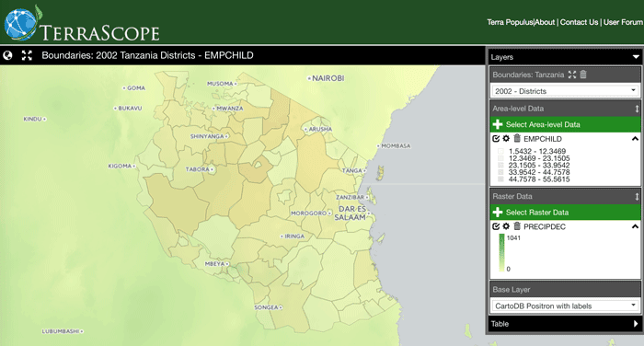
Task: Click the TerraScope globe logo
Action: pos(21,24)
